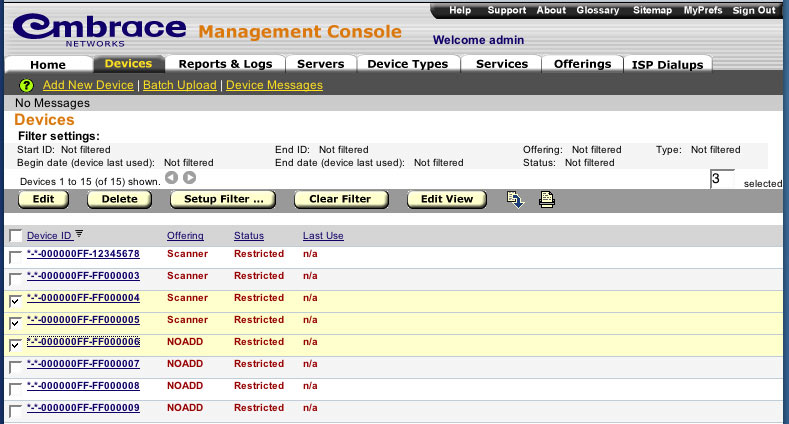This screenshot has height=424, width=789.
Task: Open MyPrefs in the top bar
Action: (702, 10)
